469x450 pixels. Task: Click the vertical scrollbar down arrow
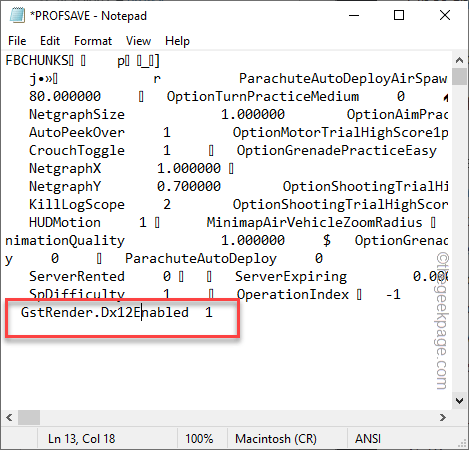tap(459, 400)
